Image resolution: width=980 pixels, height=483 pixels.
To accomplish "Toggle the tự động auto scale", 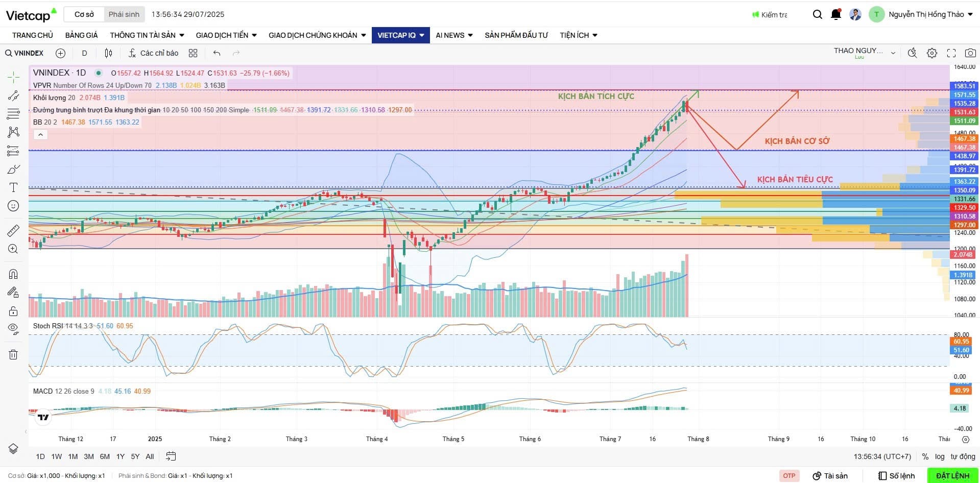I will coord(963,456).
